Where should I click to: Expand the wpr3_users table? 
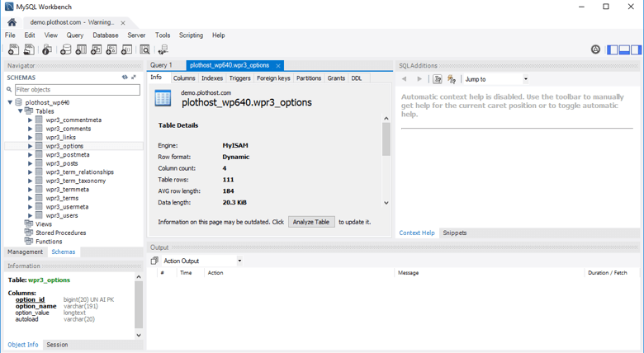click(30, 215)
